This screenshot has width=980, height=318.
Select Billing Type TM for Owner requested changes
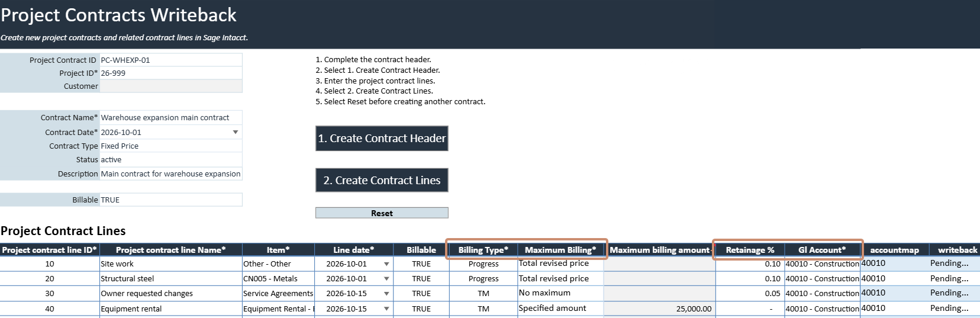click(483, 294)
